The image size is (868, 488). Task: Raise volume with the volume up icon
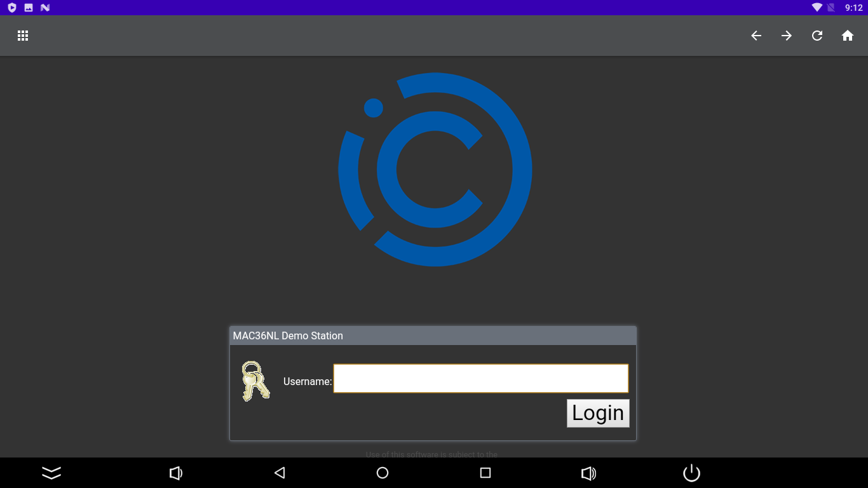click(x=588, y=473)
